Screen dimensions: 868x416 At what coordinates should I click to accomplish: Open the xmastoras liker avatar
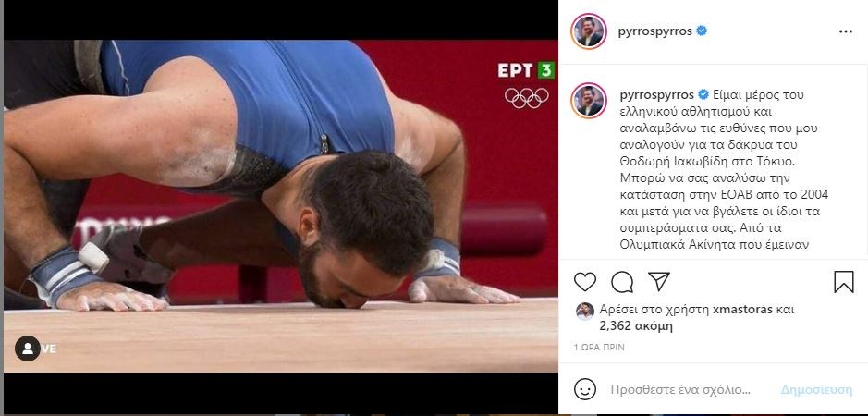coord(585,312)
